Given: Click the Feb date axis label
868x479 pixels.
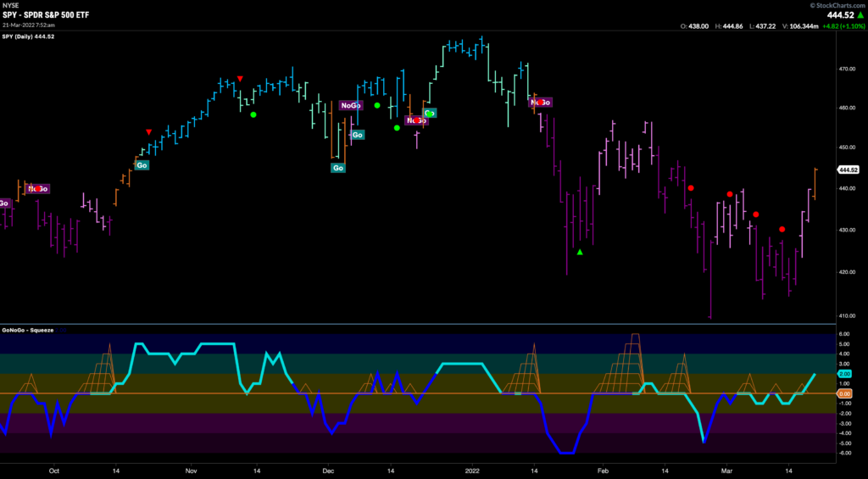Looking at the screenshot, I should click(x=603, y=469).
